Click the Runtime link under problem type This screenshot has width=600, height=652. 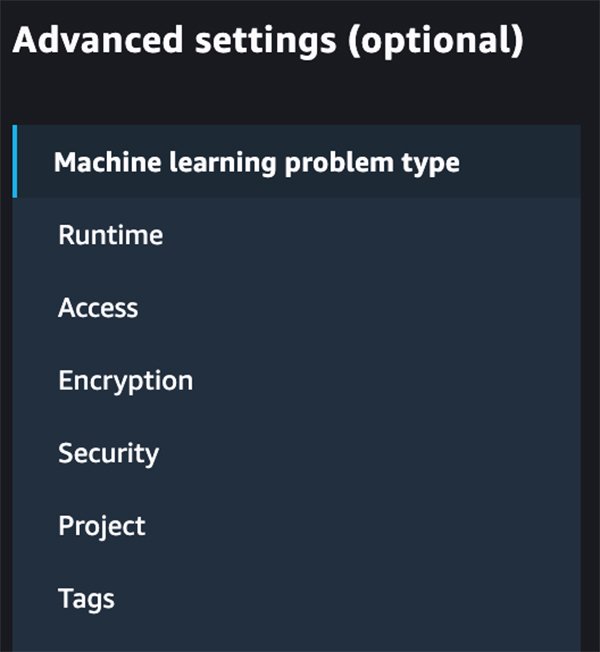(x=110, y=235)
